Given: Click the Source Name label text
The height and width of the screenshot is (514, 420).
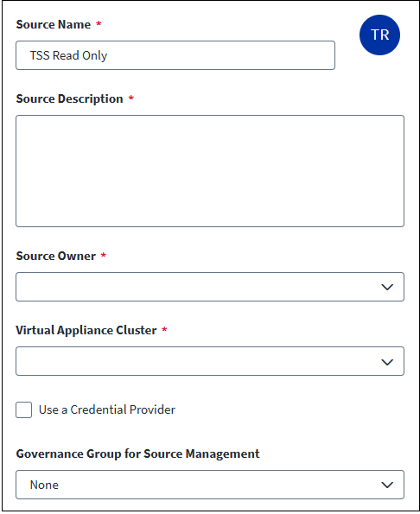Looking at the screenshot, I should coord(54,24).
